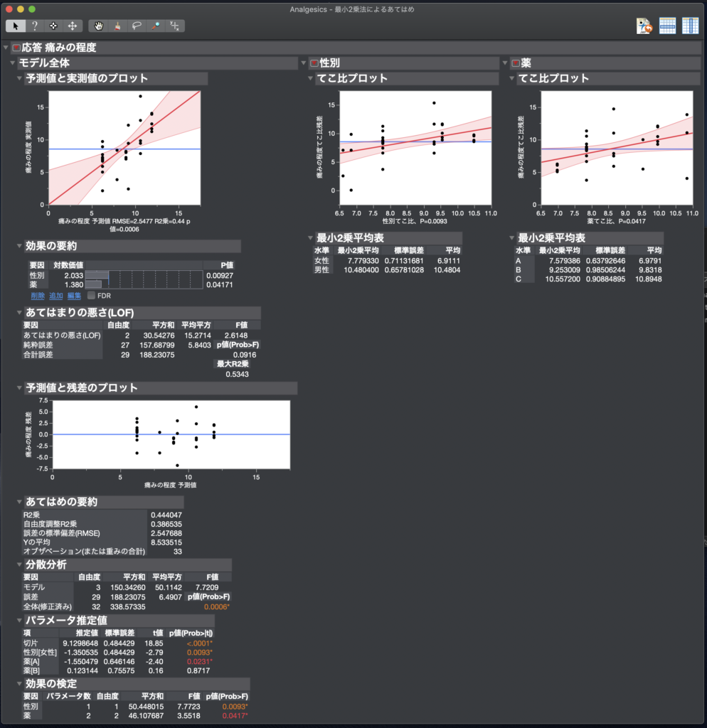Click the 削除 link
Image resolution: width=707 pixels, height=728 pixels.
37,295
